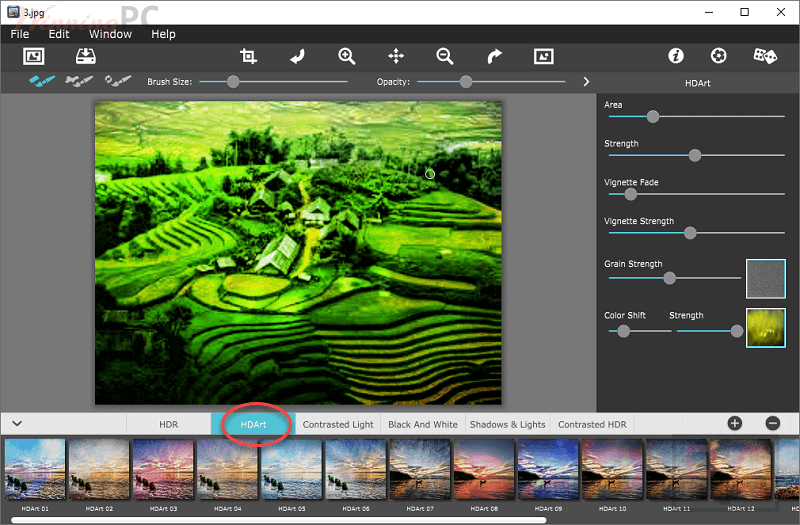Apply the HDArt 08 preset thumbnail
Image resolution: width=800 pixels, height=525 pixels.
point(484,469)
